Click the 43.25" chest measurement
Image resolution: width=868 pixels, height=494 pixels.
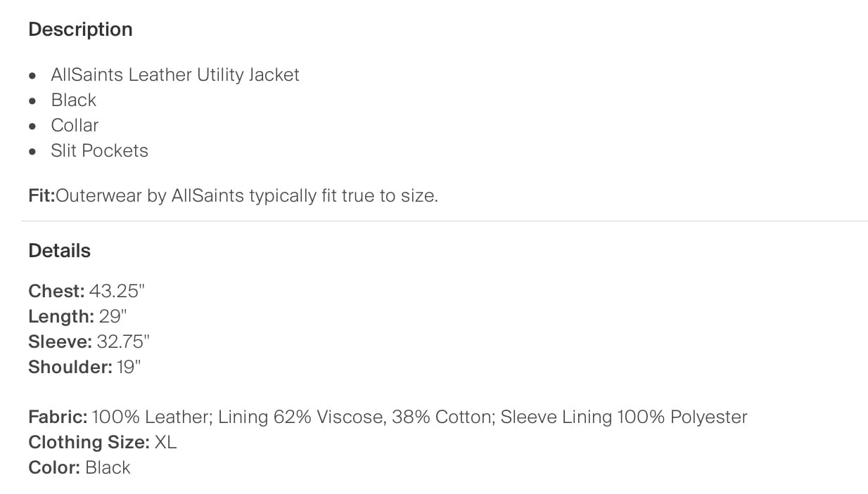click(x=117, y=291)
